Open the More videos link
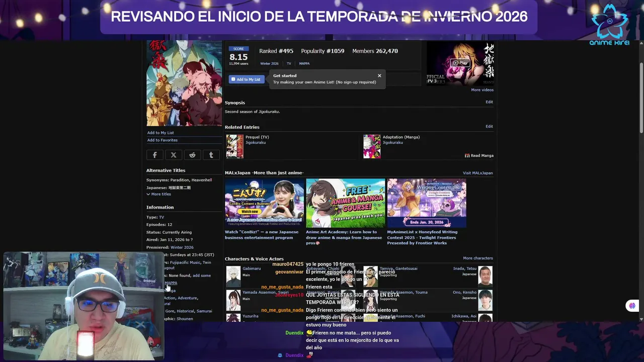This screenshot has height=362, width=644. click(x=482, y=90)
